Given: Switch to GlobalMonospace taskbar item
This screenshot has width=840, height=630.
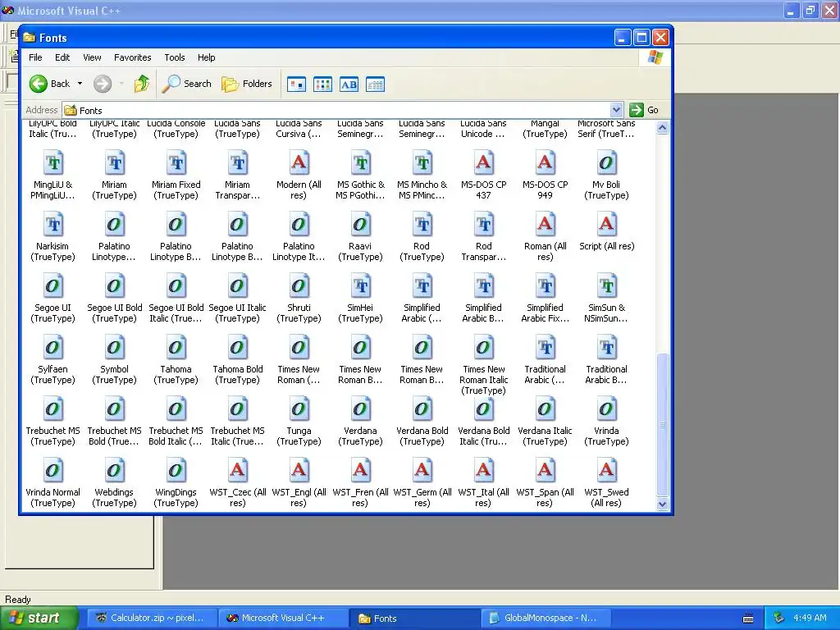Looking at the screenshot, I should click(x=546, y=619).
